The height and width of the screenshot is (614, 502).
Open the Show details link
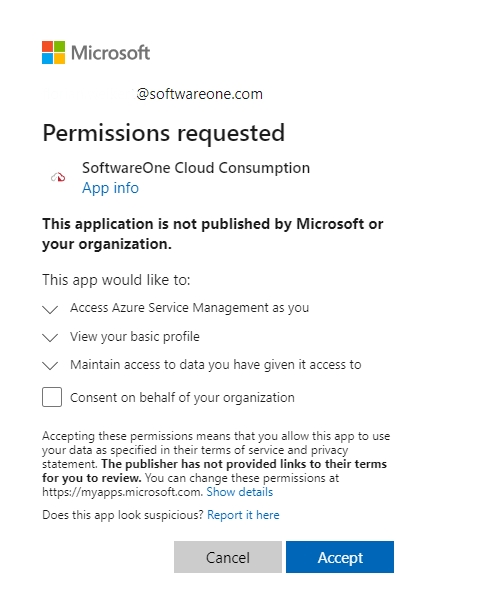coord(240,492)
